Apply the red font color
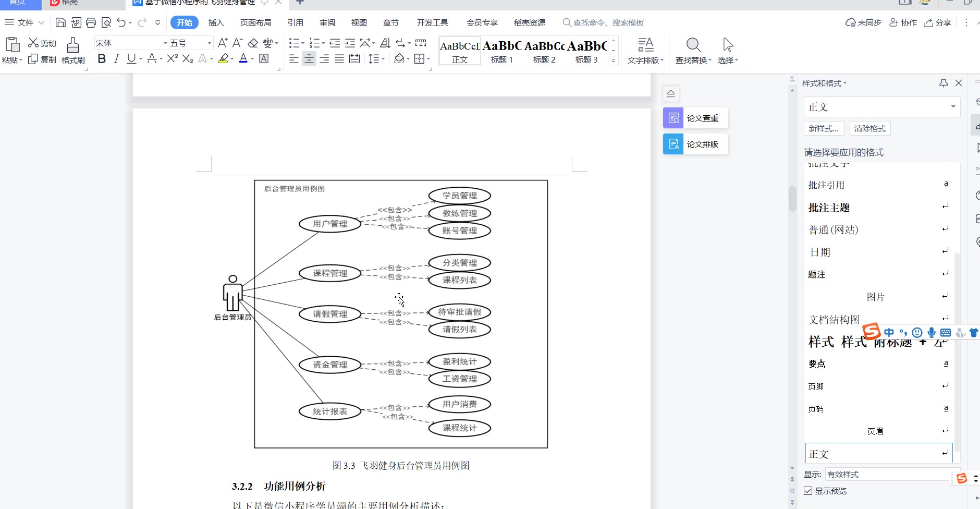980x509 pixels. click(243, 59)
